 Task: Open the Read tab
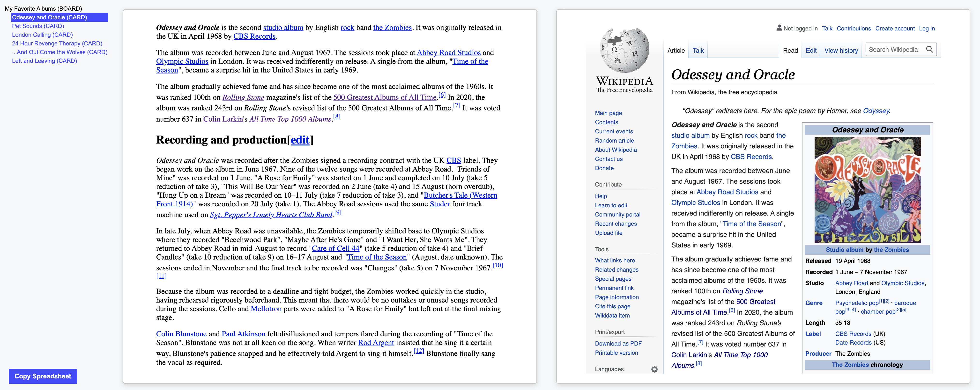pos(790,51)
